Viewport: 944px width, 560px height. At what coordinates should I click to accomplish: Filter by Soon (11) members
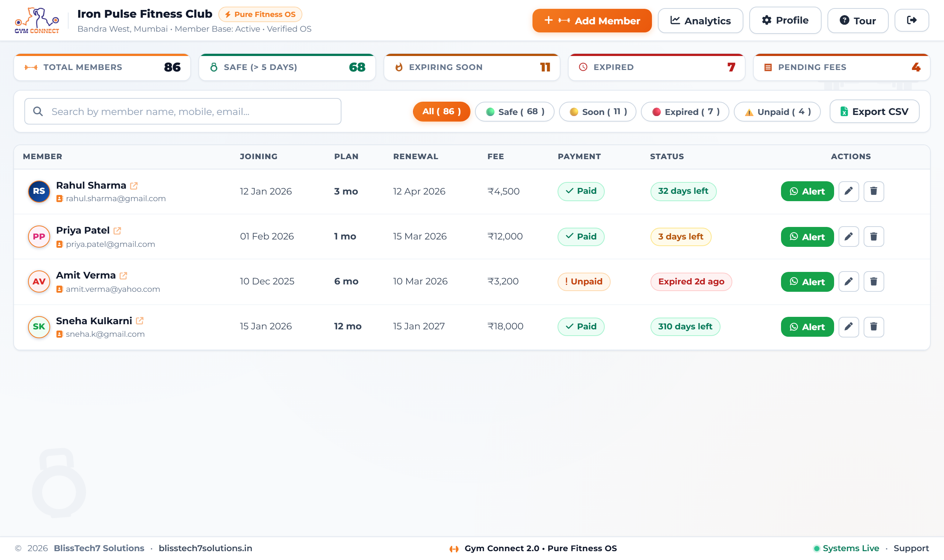coord(598,112)
